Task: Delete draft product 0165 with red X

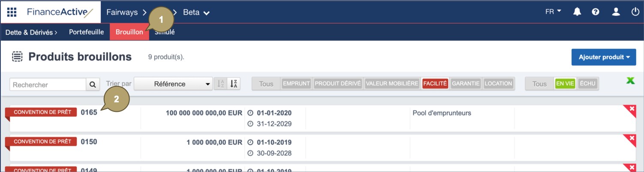Action: click(632, 109)
